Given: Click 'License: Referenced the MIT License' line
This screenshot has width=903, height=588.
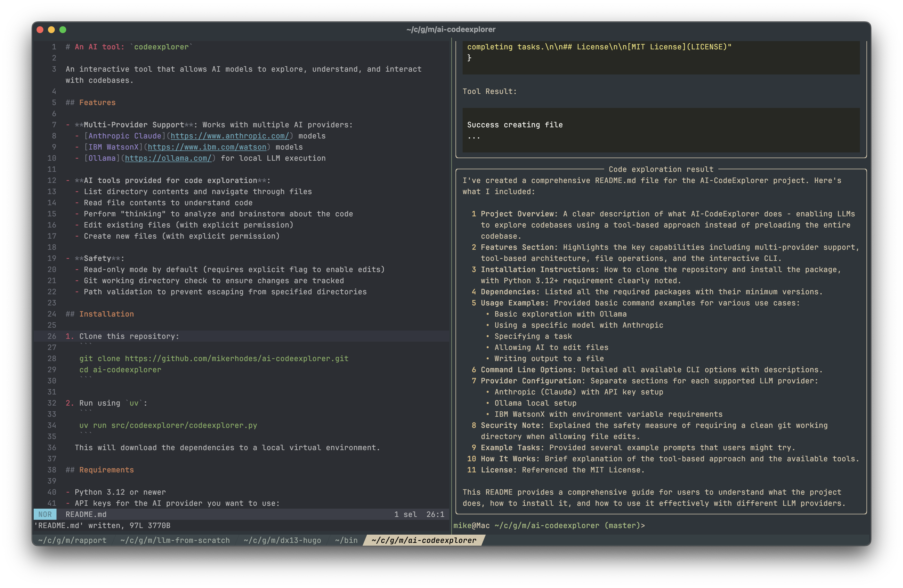Looking at the screenshot, I should point(563,470).
